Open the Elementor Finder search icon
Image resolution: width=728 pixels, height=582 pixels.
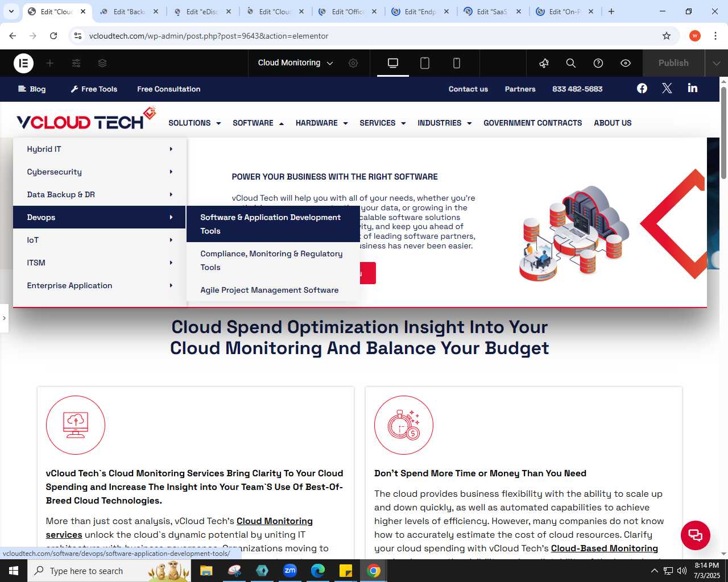(x=571, y=63)
